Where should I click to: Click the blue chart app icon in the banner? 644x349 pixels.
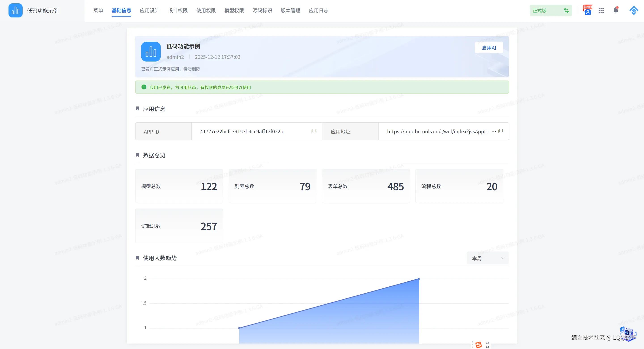151,51
